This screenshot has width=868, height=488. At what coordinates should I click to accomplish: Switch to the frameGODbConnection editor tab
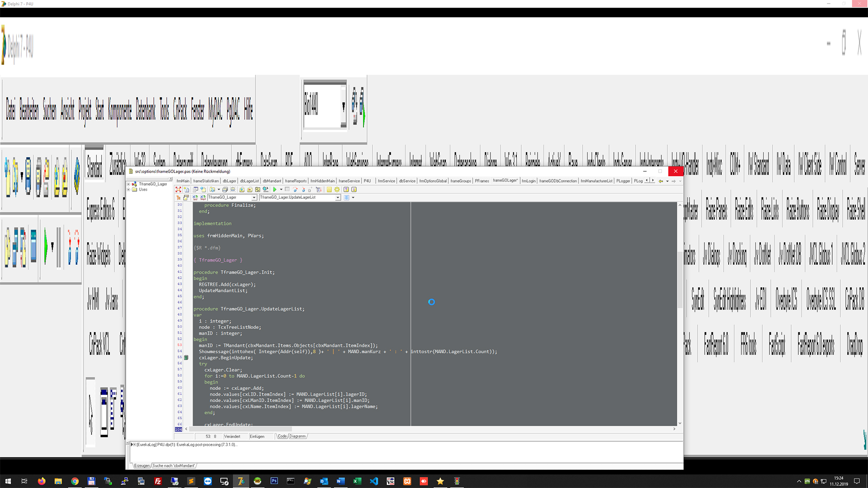click(558, 181)
